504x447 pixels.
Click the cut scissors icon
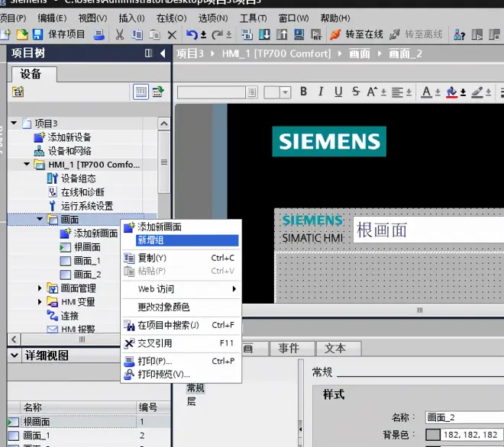click(x=120, y=34)
